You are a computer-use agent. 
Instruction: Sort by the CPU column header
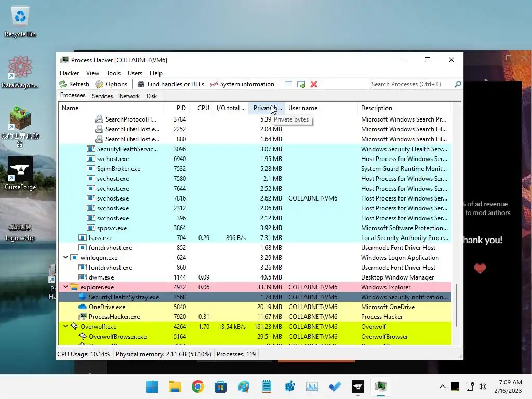201,108
